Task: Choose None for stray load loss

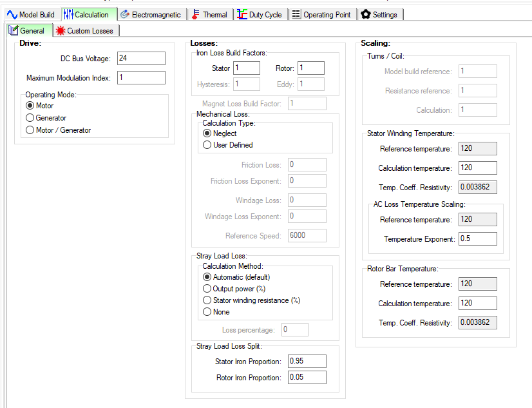Action: (216, 311)
